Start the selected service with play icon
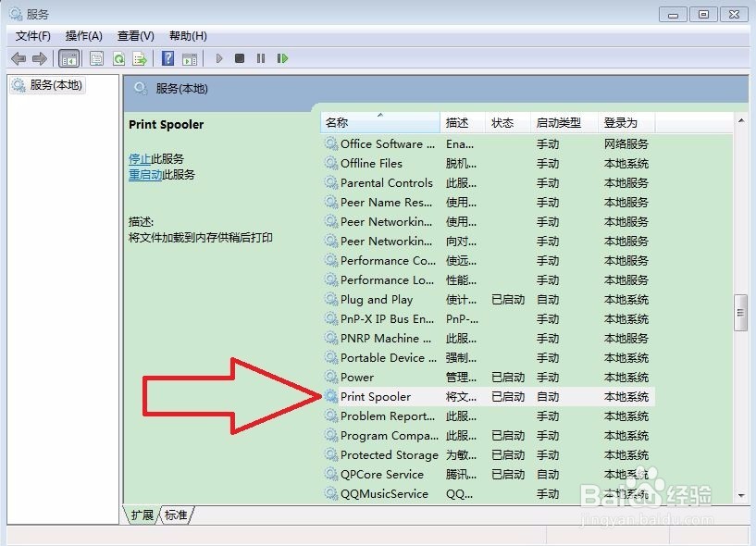The width and height of the screenshot is (756, 546). pyautogui.click(x=219, y=58)
